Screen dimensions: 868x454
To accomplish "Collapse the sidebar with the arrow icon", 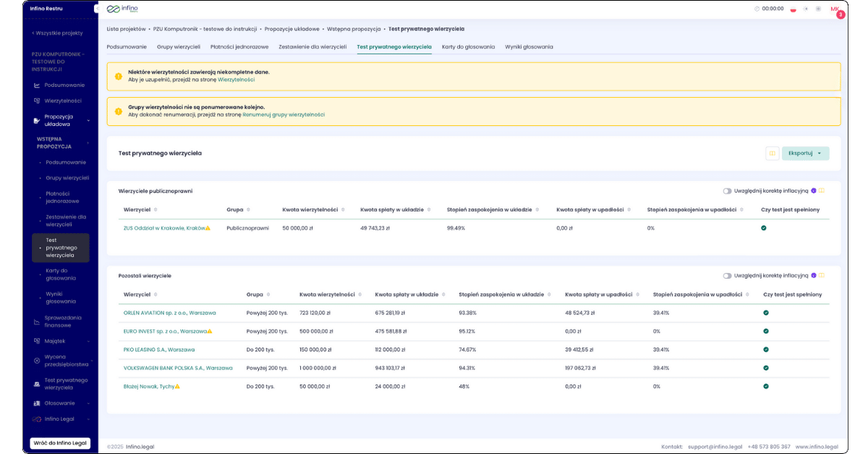I will (x=96, y=9).
